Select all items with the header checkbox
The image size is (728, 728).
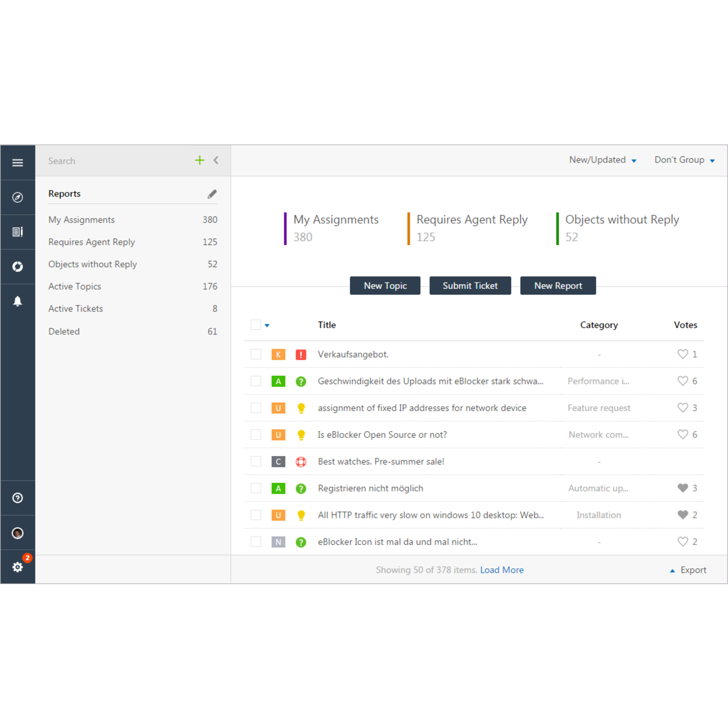(255, 324)
